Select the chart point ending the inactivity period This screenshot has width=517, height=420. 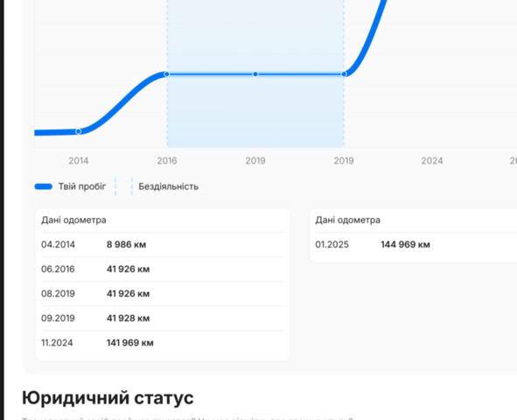[344, 74]
